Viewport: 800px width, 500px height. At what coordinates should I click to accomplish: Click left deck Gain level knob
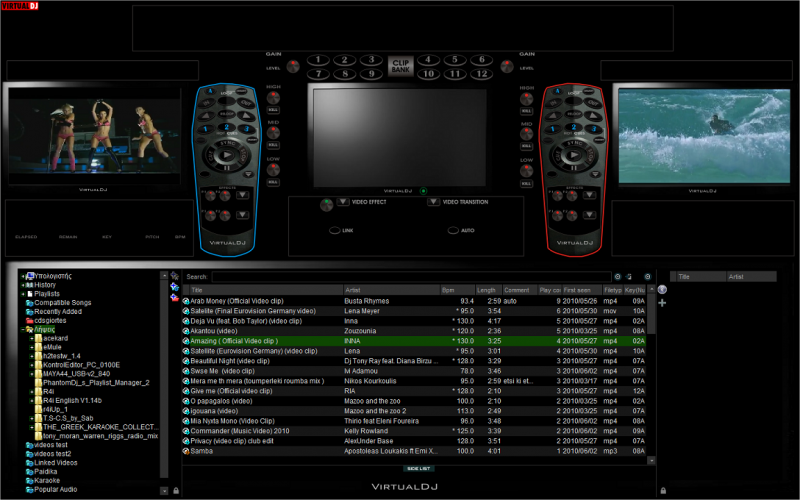(x=293, y=66)
